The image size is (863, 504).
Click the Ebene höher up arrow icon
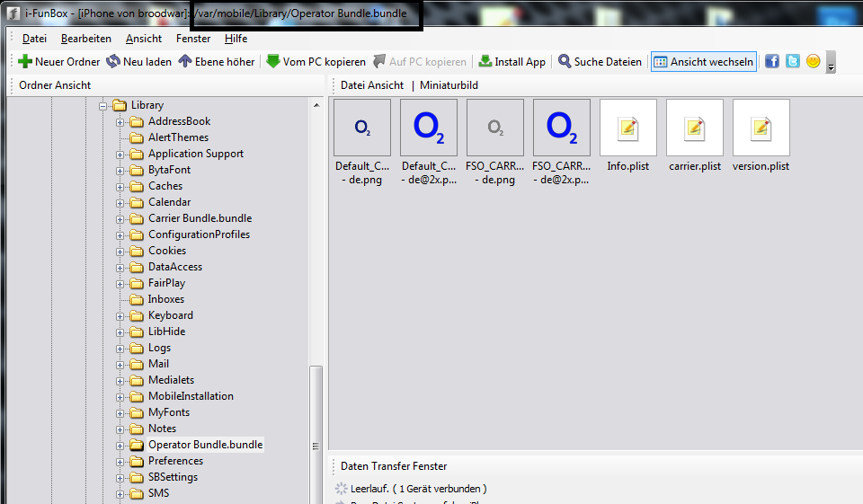(185, 62)
